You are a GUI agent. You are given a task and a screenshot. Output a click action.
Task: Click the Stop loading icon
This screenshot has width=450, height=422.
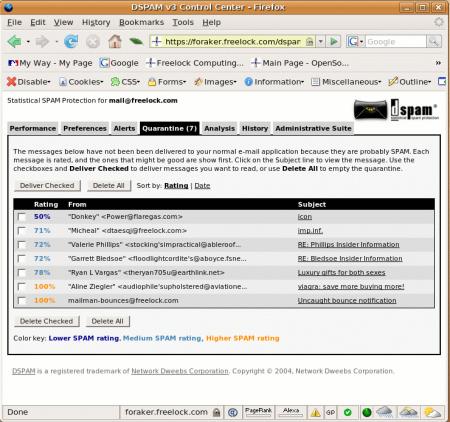click(93, 42)
